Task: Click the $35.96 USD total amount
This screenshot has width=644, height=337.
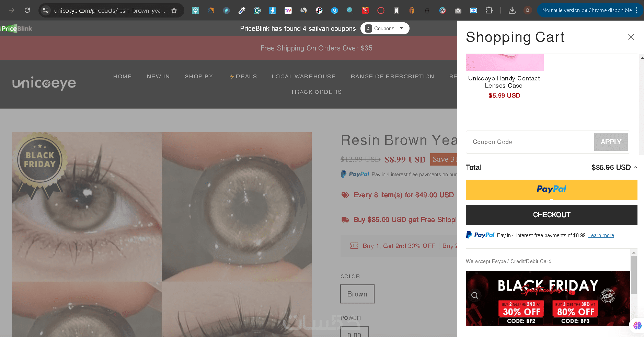Action: point(611,167)
